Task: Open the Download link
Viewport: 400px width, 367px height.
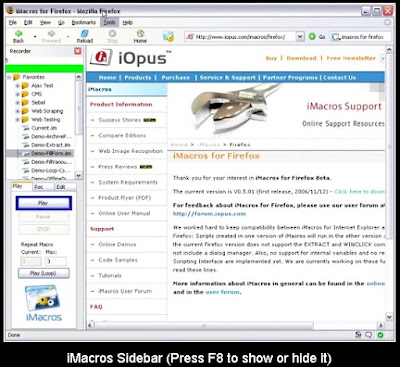Action: [x=301, y=58]
